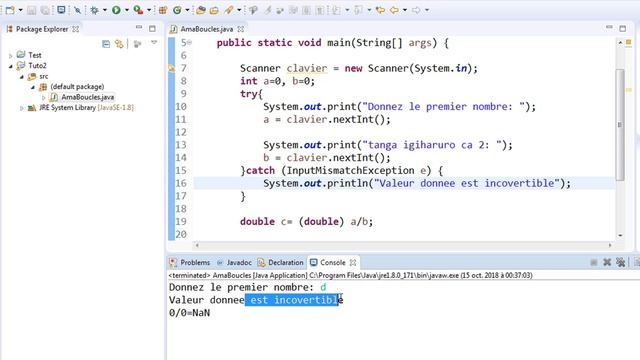Select the Tuto2 project in the tree
Viewport: 640px width, 360px height.
click(37, 66)
